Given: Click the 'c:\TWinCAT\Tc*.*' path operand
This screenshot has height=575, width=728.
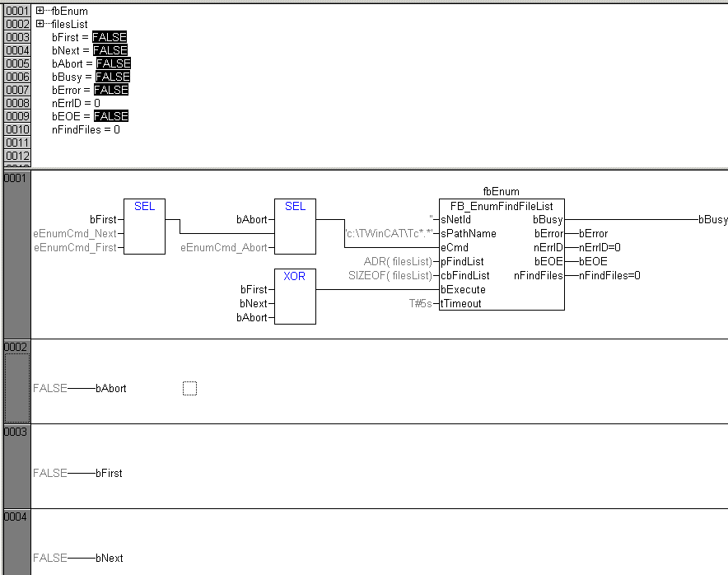Looking at the screenshot, I should click(389, 233).
